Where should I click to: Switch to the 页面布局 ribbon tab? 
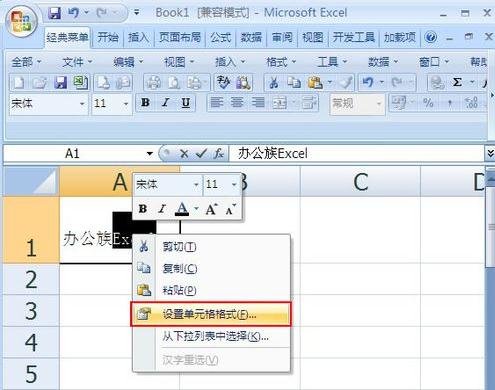(x=180, y=37)
